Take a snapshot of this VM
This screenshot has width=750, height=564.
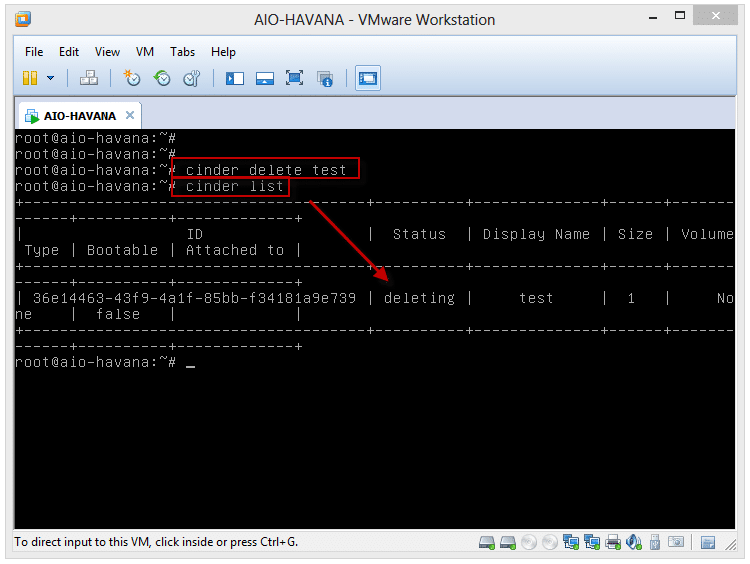click(x=132, y=78)
